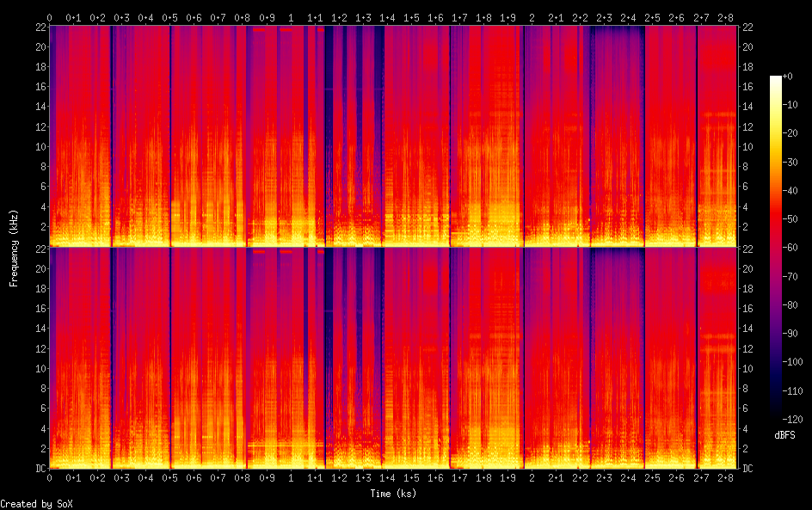Viewport: 812px width, 510px height.
Task: Click the '22' frequency label at the top-left
Action: [39, 28]
